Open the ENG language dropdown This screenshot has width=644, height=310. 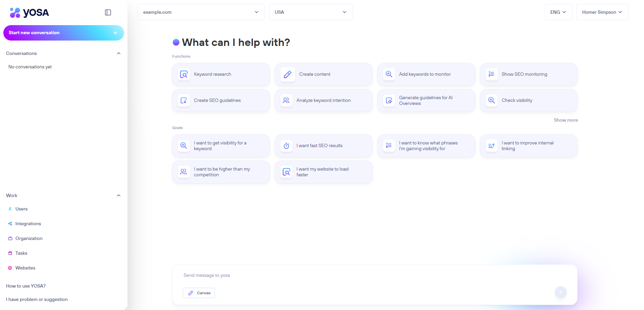558,12
